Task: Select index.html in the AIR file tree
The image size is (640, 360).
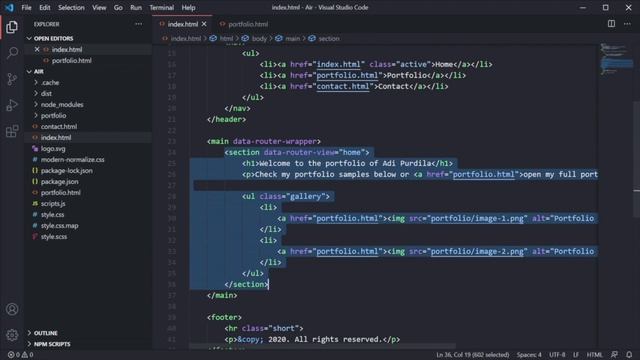Action: coord(56,138)
